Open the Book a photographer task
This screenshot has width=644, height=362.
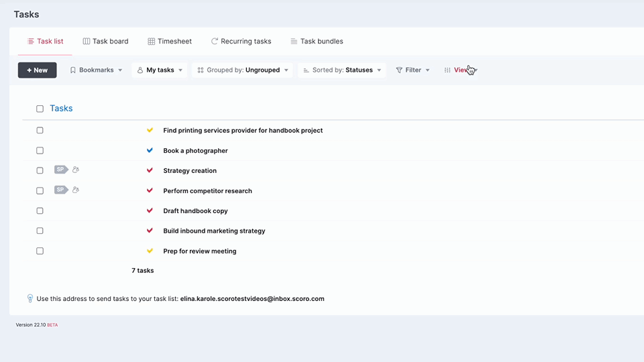pyautogui.click(x=195, y=151)
